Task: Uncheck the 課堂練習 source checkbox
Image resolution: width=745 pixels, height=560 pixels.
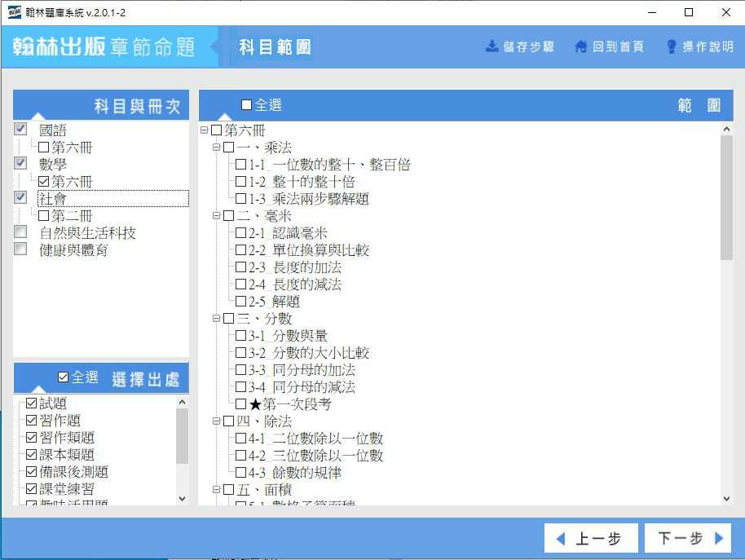Action: [x=31, y=489]
